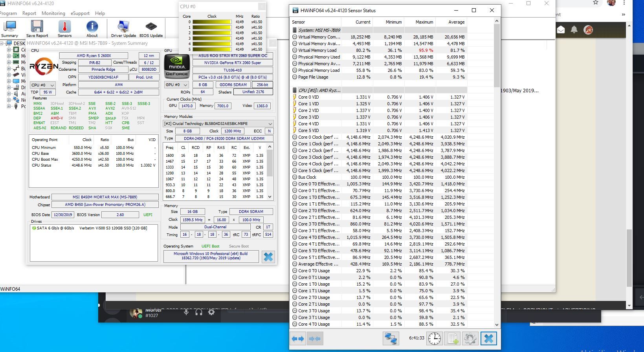644x352 pixels.
Task: Click the 'AMD Ryzen 5 2600X' CPU name field
Action: click(94, 56)
